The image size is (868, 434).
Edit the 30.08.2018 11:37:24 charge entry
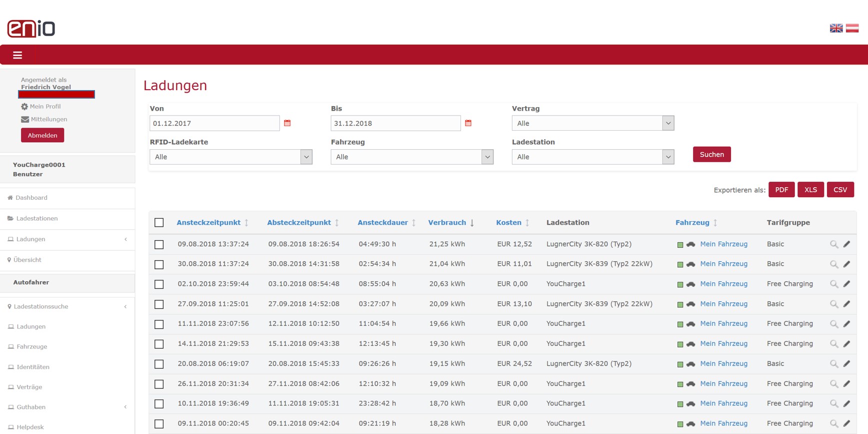(846, 264)
